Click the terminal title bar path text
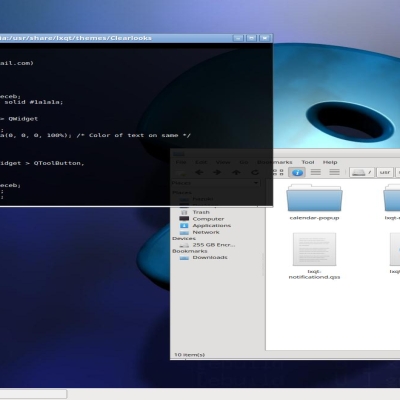Image resolution: width=400 pixels, height=400 pixels. (x=76, y=38)
